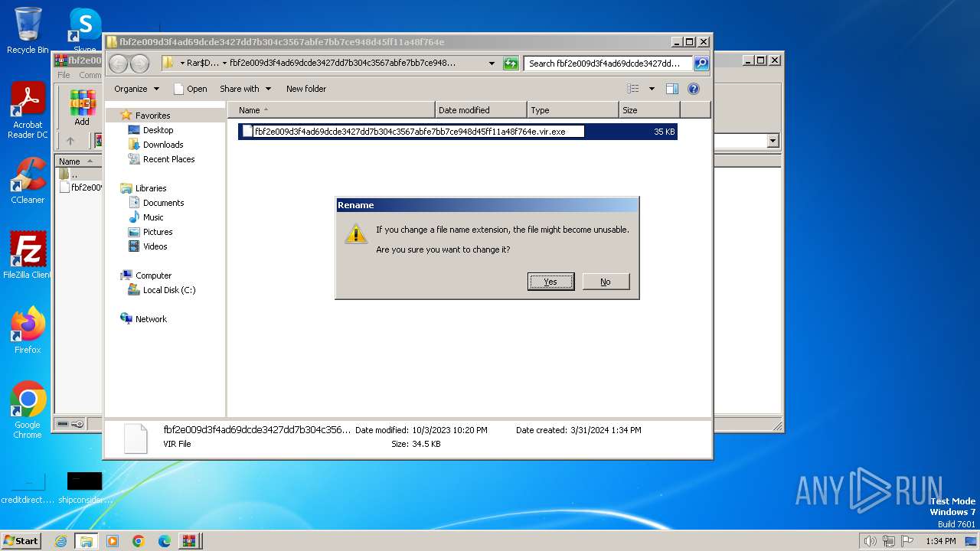Screen dimensions: 980x551
Task: Open Documents library
Action: tap(163, 203)
